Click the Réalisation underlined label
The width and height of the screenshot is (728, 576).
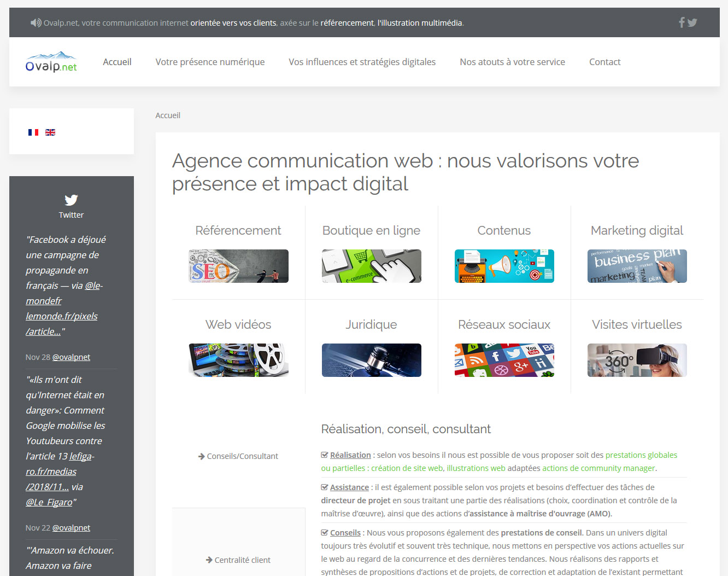[350, 455]
